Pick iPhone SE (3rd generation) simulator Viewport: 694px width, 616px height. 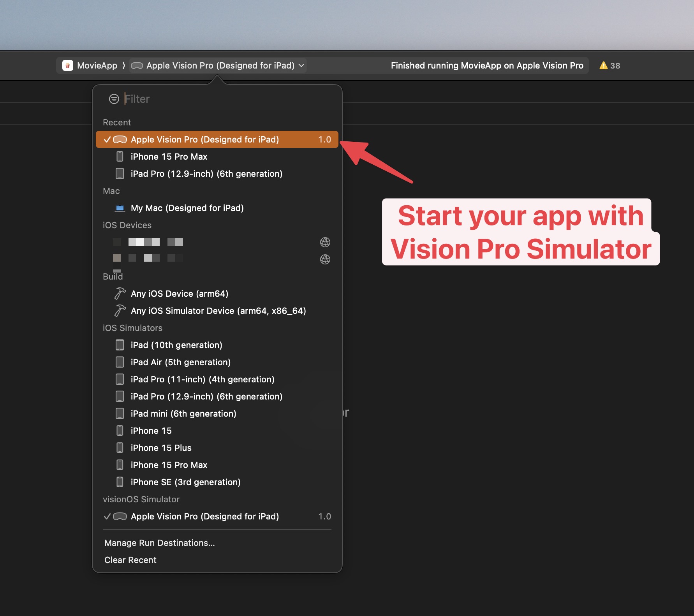click(217, 482)
